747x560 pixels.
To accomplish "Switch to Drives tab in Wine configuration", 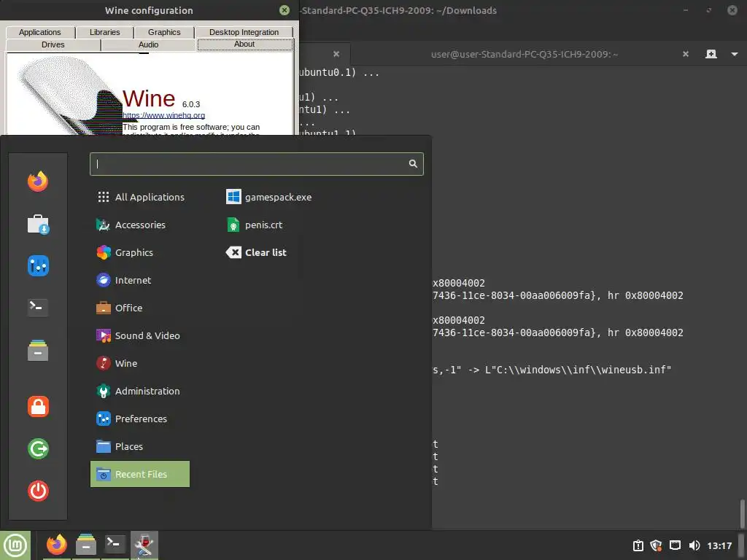I will coord(53,44).
